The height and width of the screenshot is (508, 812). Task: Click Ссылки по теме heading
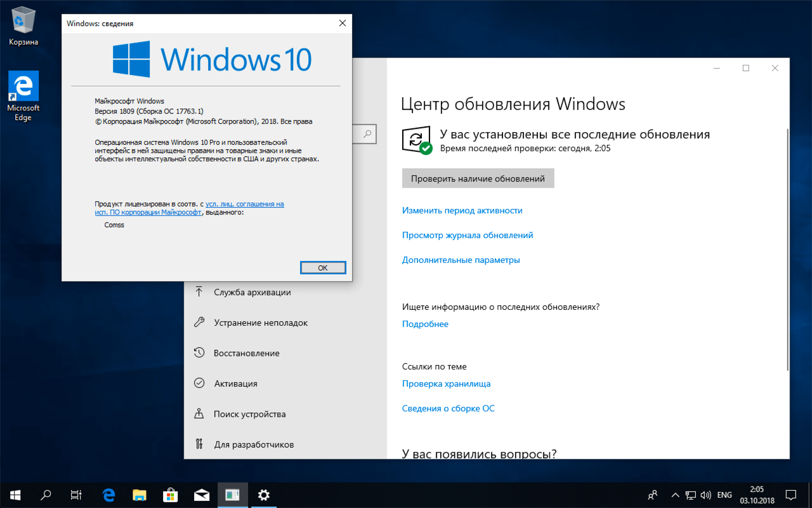click(435, 366)
